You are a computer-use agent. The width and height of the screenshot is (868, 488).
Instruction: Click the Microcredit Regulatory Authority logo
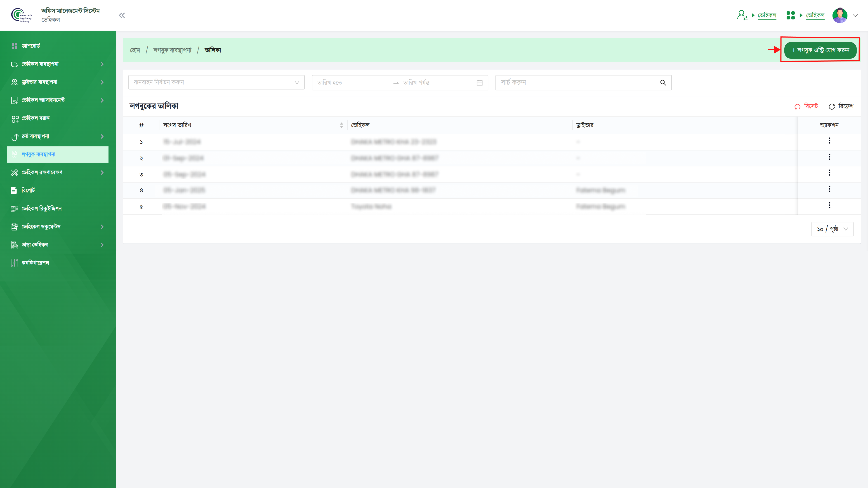click(x=21, y=16)
